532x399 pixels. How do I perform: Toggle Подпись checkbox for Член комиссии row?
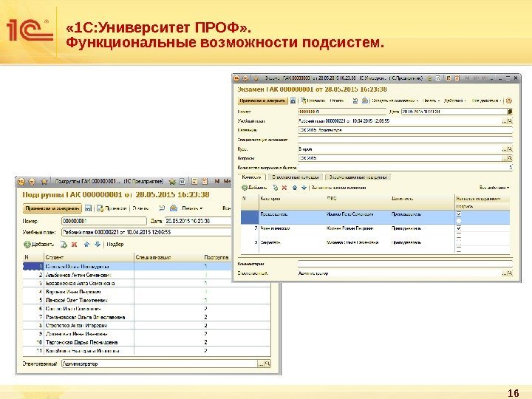[459, 235]
